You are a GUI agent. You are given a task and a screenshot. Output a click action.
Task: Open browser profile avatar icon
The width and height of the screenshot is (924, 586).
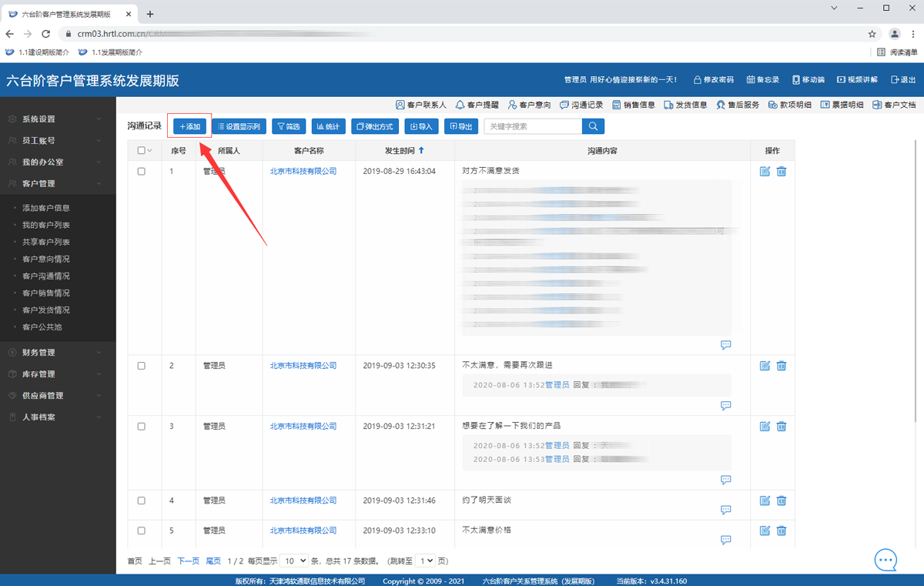pos(895,34)
